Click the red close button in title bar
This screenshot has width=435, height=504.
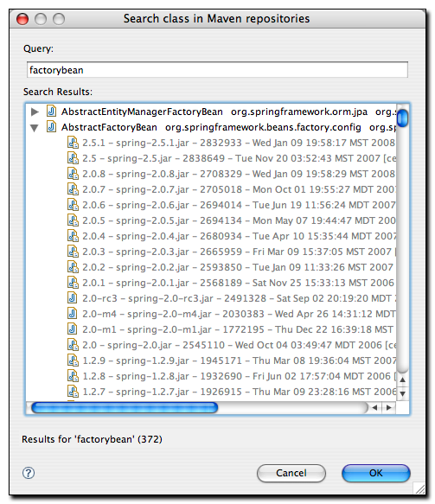pyautogui.click(x=22, y=19)
